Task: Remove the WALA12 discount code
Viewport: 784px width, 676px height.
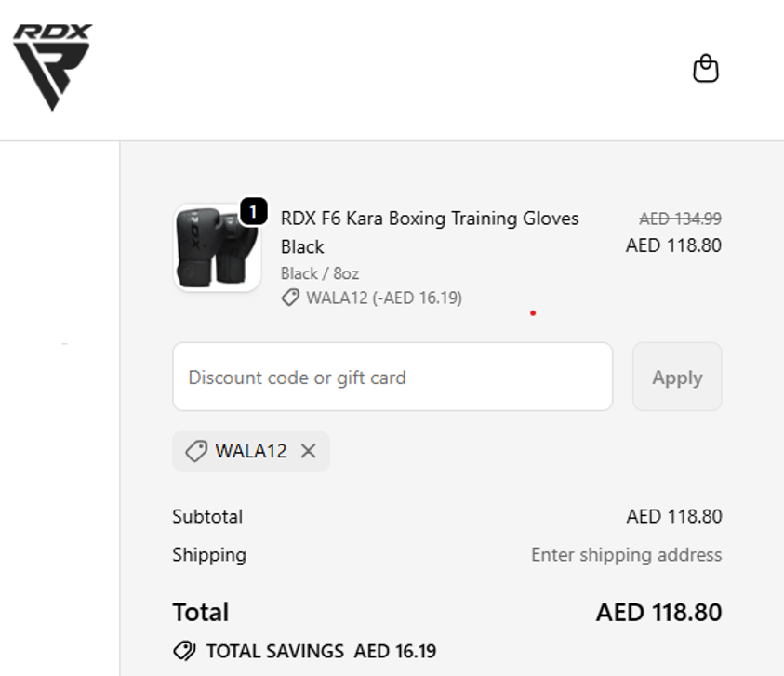Action: (309, 451)
